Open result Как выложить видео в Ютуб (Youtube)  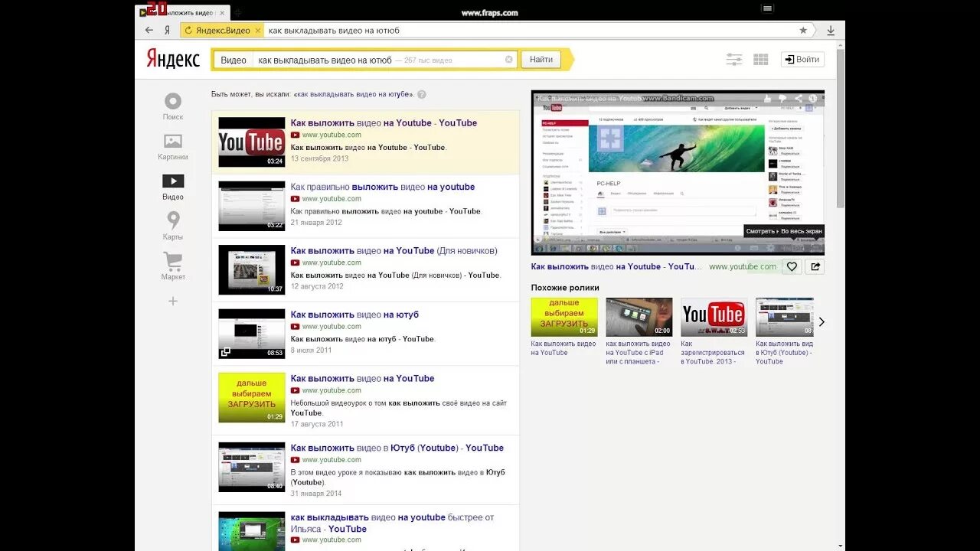coord(397,448)
